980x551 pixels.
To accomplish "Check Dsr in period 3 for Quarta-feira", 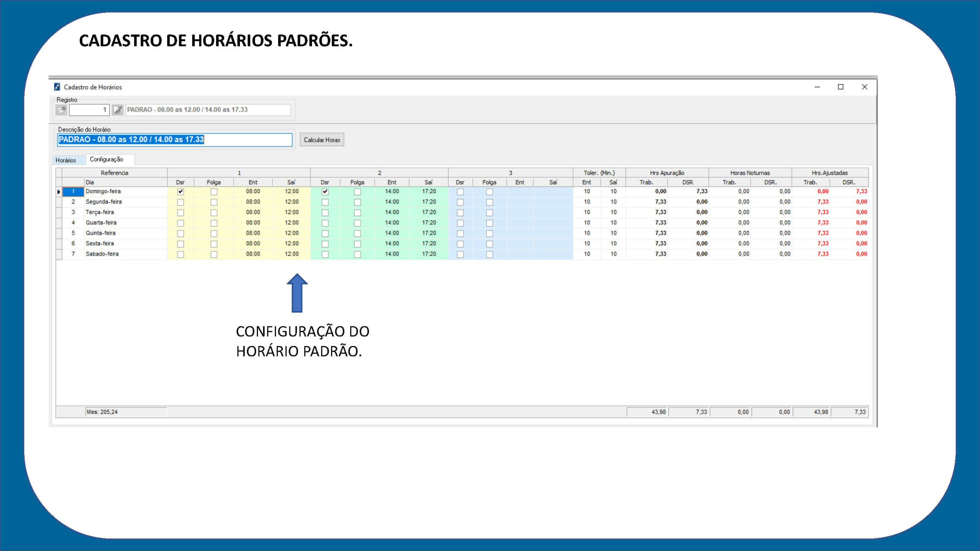I will [460, 223].
